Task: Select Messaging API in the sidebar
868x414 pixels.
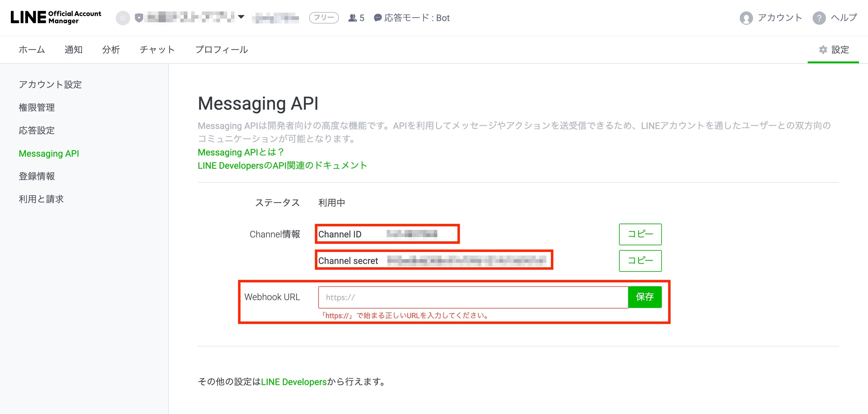Action: [x=49, y=153]
